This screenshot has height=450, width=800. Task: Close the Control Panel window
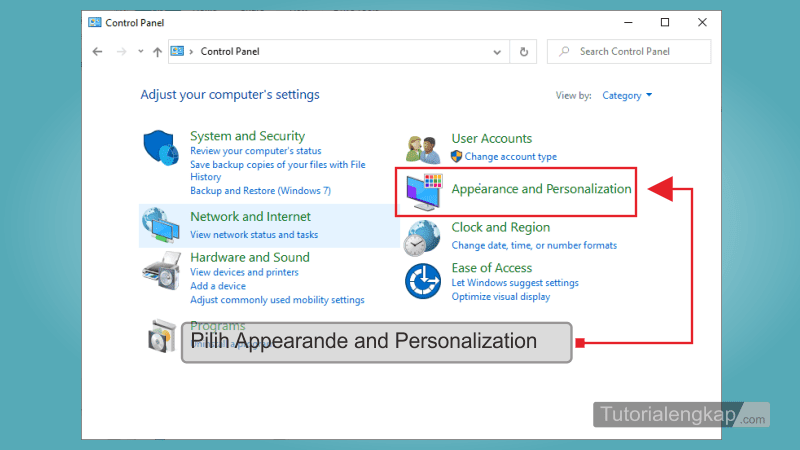click(x=702, y=22)
